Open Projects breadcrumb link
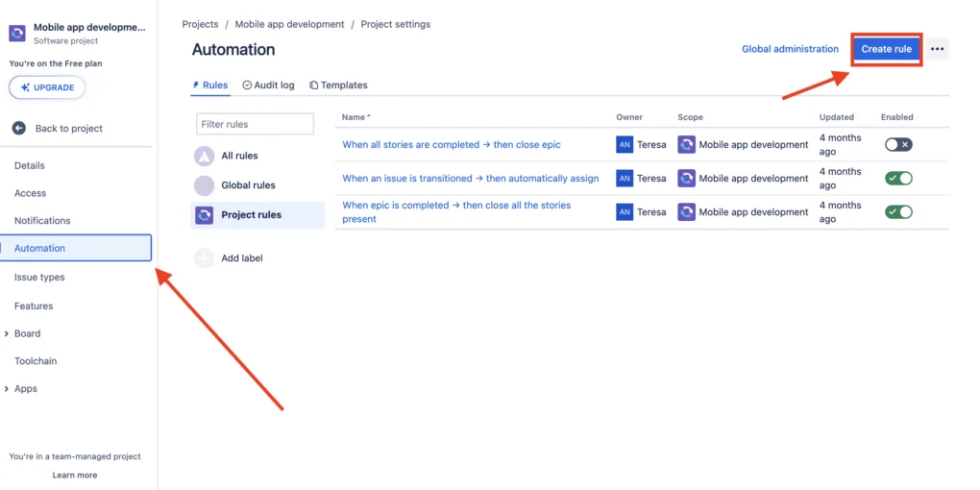 coord(200,24)
